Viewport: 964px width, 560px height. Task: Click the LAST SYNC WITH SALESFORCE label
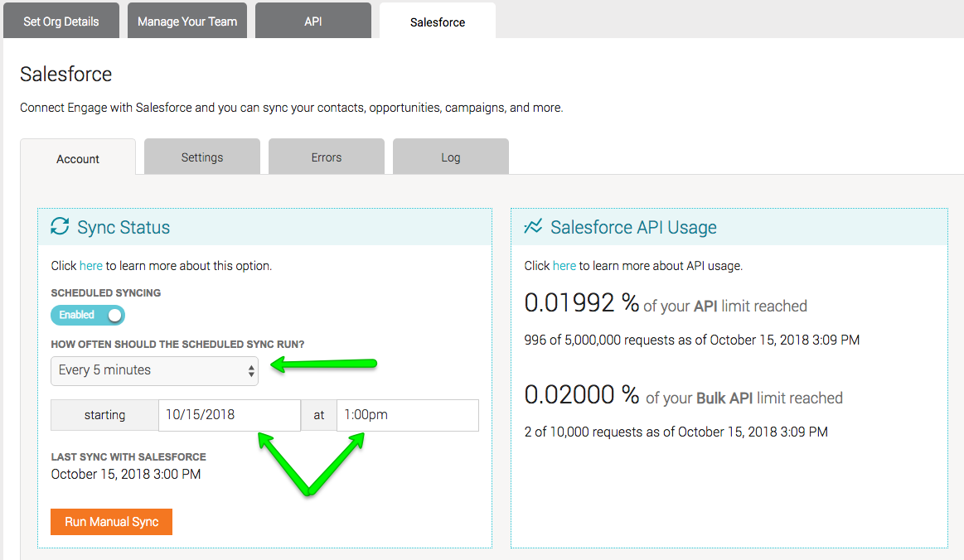(128, 456)
